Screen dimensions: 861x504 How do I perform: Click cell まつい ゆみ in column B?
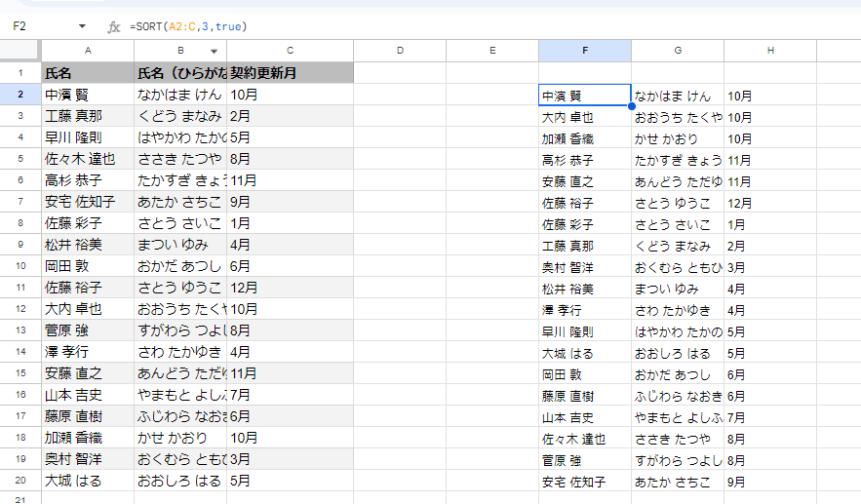[180, 245]
